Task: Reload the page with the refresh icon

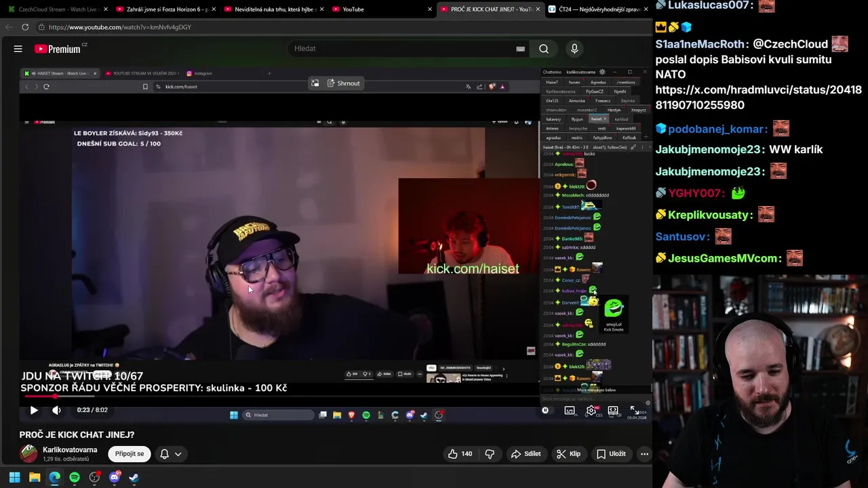Action: pos(25,27)
